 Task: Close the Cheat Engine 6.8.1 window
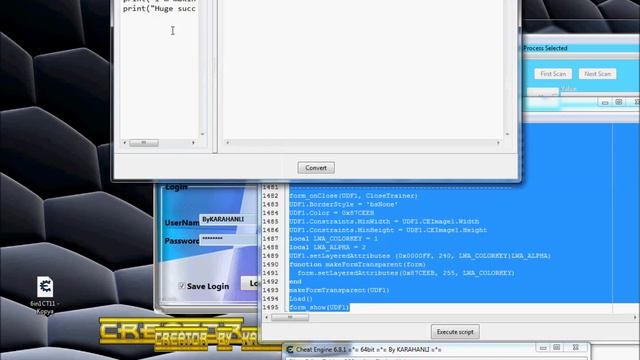pyautogui.click(x=576, y=348)
